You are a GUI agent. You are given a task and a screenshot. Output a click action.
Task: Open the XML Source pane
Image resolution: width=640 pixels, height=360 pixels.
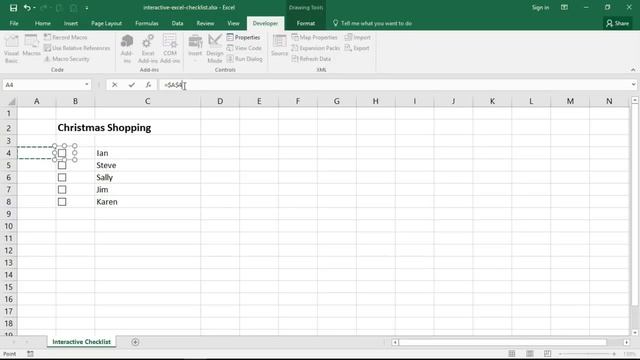[x=280, y=46]
